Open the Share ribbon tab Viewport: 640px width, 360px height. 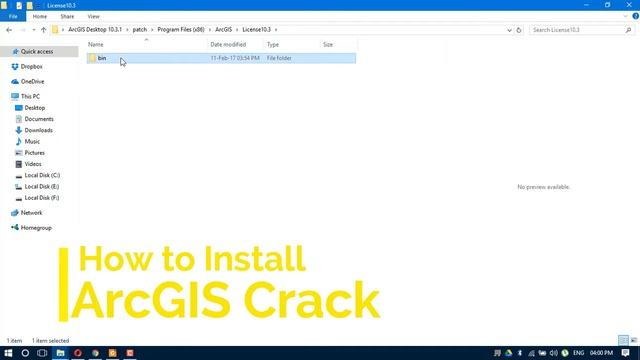click(x=67, y=17)
